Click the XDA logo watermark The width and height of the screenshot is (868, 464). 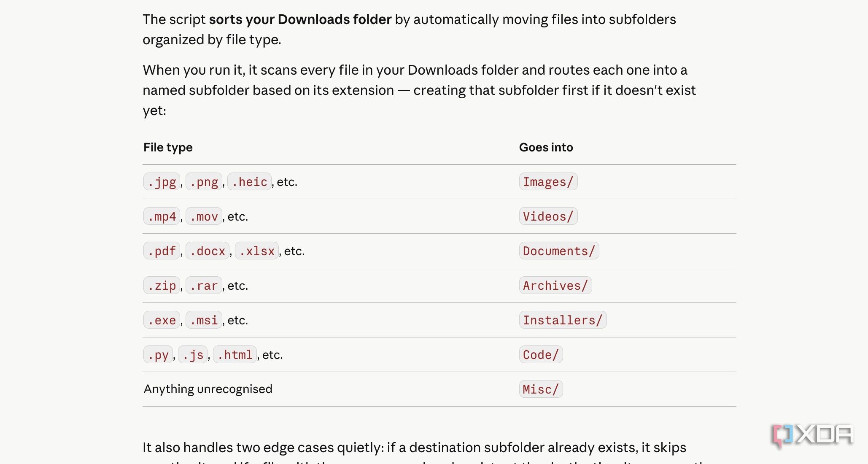812,436
